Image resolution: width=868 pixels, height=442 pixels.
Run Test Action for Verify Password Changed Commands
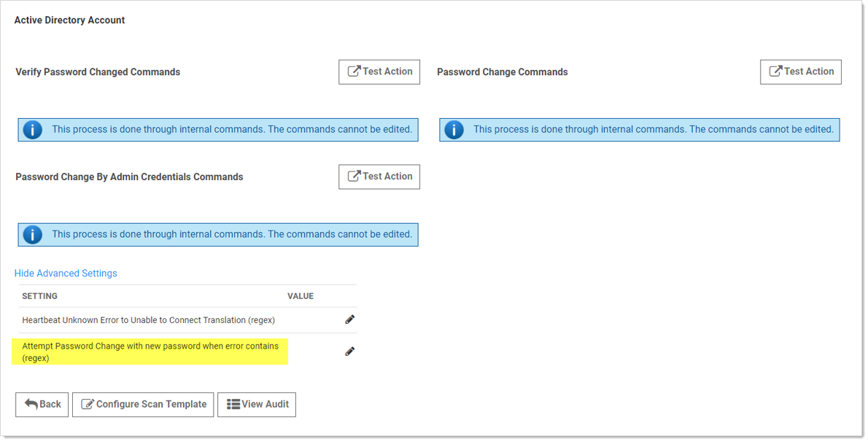coord(379,71)
